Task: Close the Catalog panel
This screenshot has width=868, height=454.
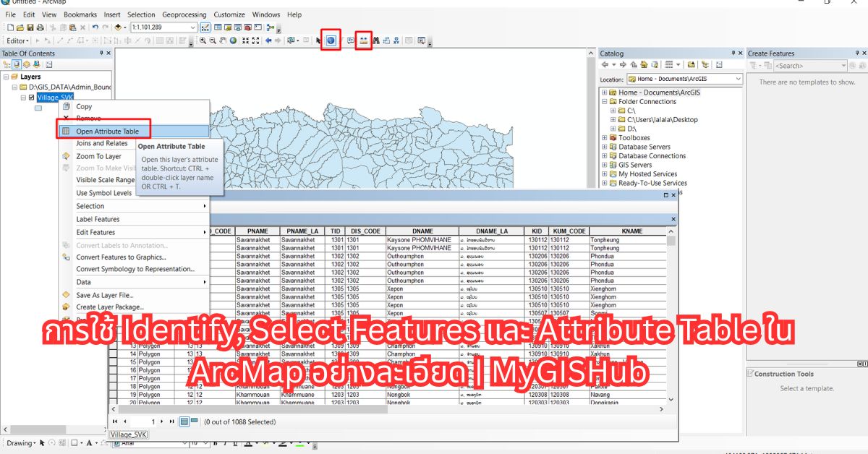Action: (x=741, y=53)
